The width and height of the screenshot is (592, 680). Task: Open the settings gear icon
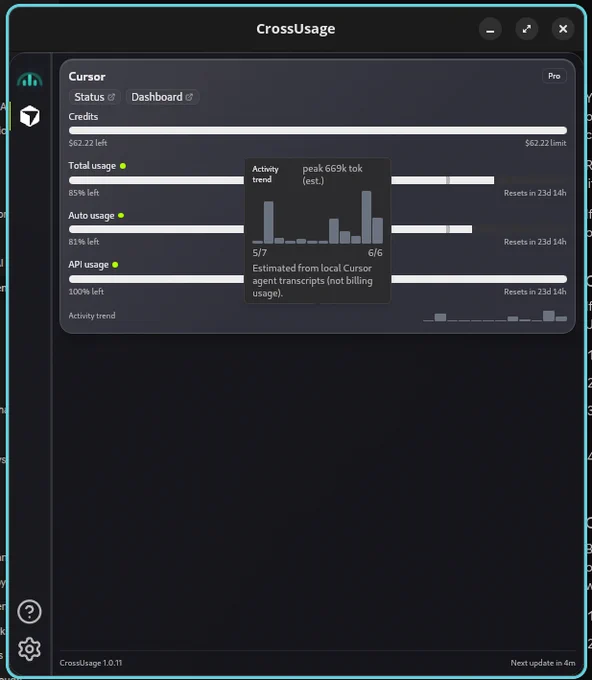(29, 649)
